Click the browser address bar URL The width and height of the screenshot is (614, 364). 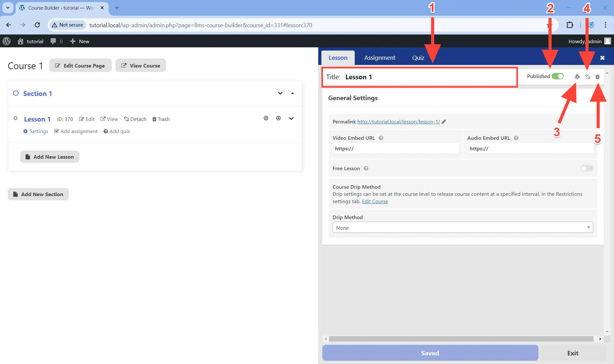click(201, 25)
